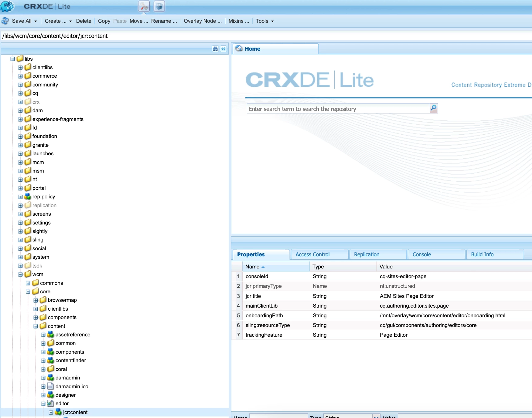Open the Tools dropdown menu
The height and width of the screenshot is (418, 532).
[x=265, y=21]
